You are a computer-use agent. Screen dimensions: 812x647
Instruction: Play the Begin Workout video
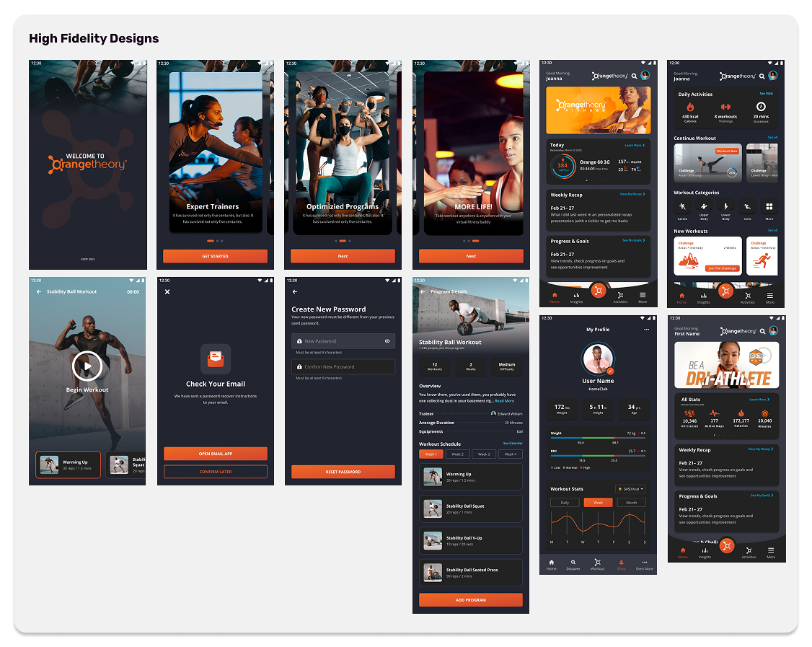click(x=87, y=366)
